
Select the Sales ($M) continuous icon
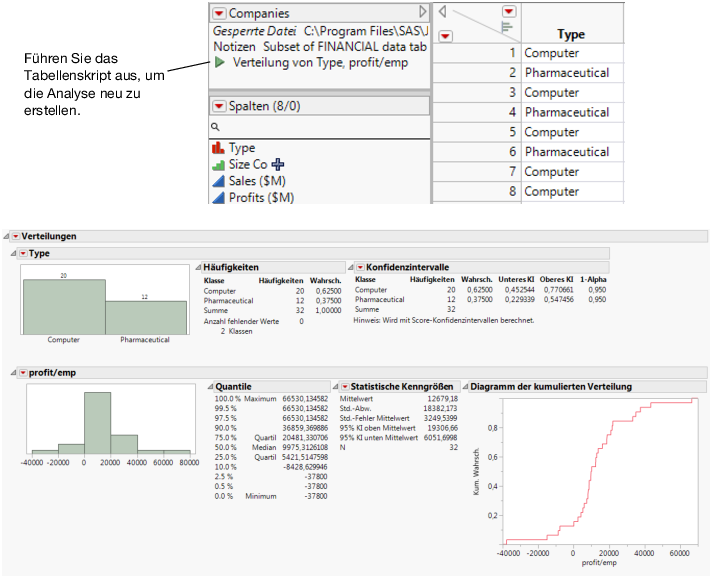point(218,181)
